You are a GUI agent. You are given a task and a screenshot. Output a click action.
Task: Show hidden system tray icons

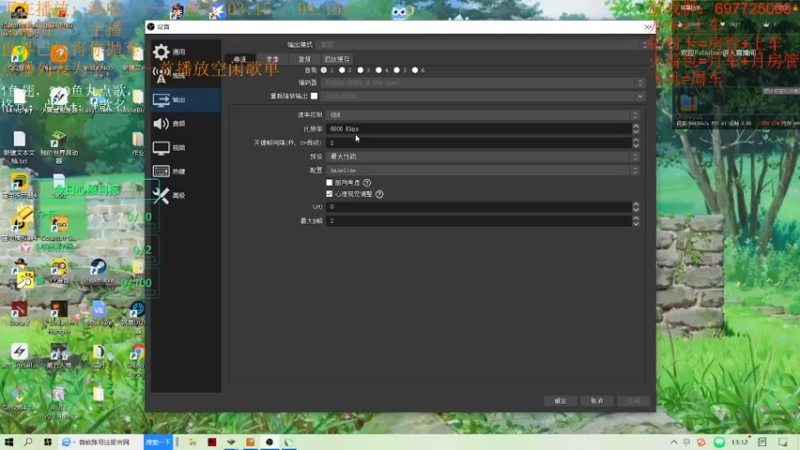[674, 442]
